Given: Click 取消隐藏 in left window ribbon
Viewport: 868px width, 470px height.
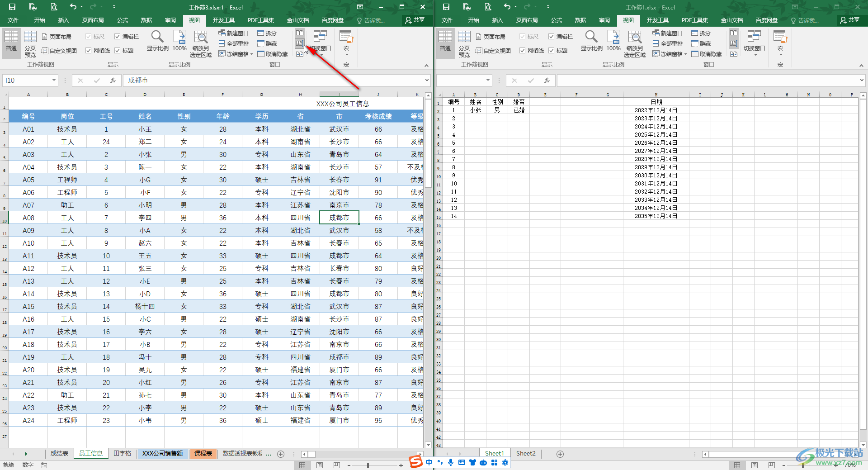Looking at the screenshot, I should pyautogui.click(x=272, y=54).
